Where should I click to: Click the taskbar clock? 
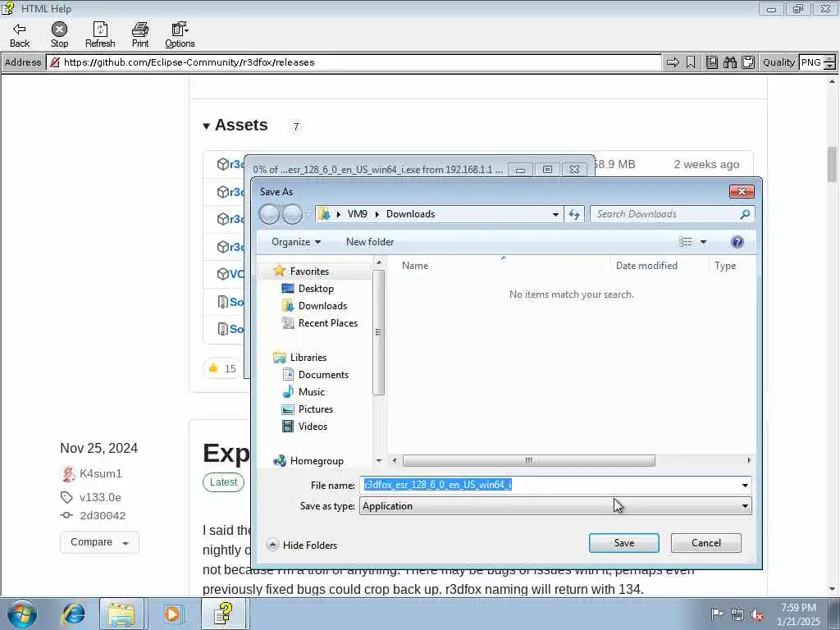pos(798,615)
